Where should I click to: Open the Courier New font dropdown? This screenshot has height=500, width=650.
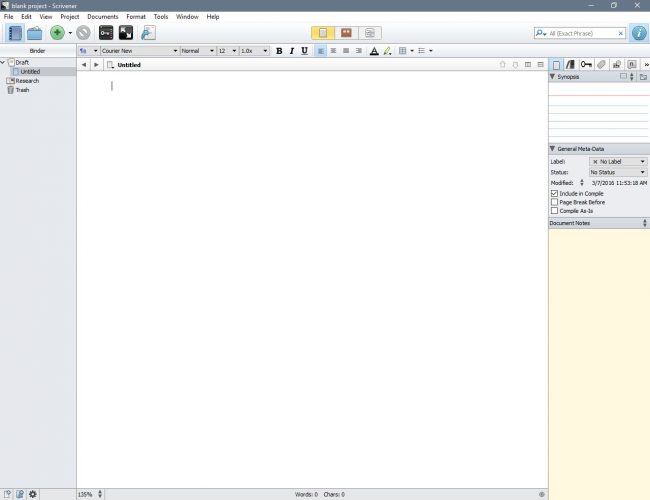click(x=140, y=51)
